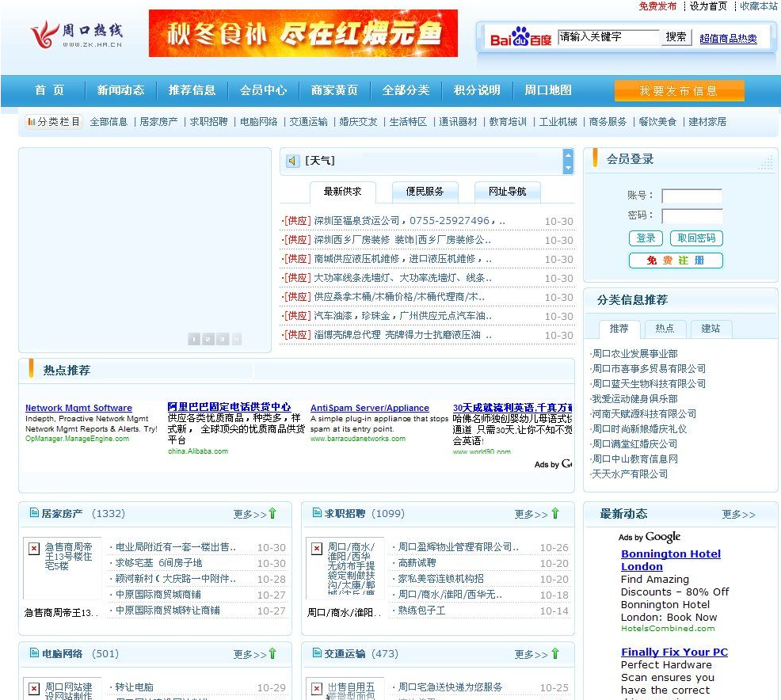Open the Network Mgmt Software ad link
The height and width of the screenshot is (700, 781).
pos(78,408)
